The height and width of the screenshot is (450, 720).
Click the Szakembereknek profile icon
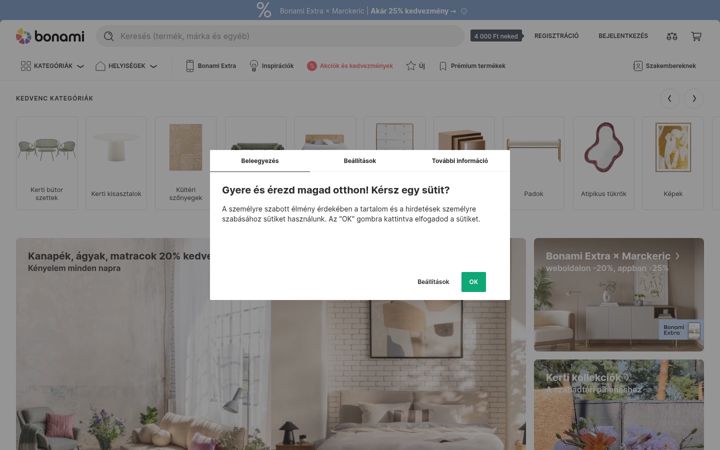pos(638,66)
